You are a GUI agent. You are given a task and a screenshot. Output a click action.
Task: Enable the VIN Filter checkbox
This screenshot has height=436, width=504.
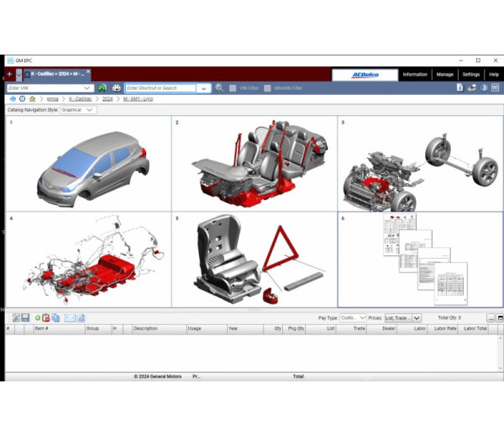tap(233, 87)
